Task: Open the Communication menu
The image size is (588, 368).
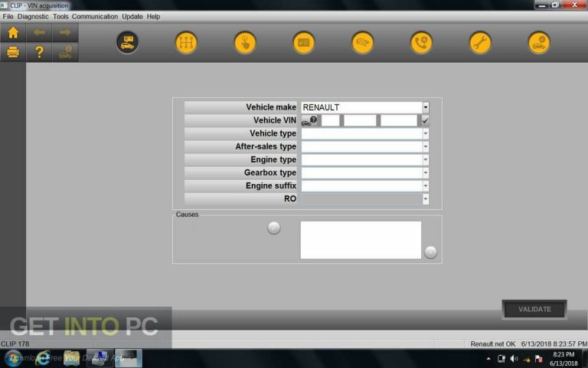Action: click(95, 16)
